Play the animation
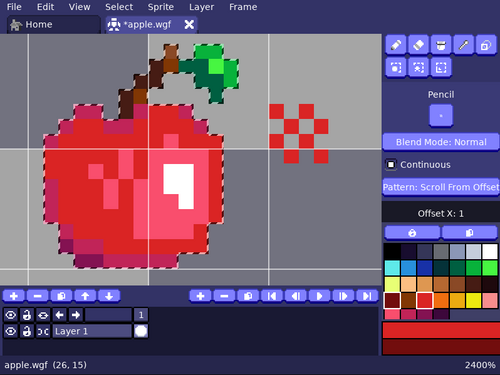Image resolution: width=500 pixels, height=375 pixels. click(x=319, y=296)
